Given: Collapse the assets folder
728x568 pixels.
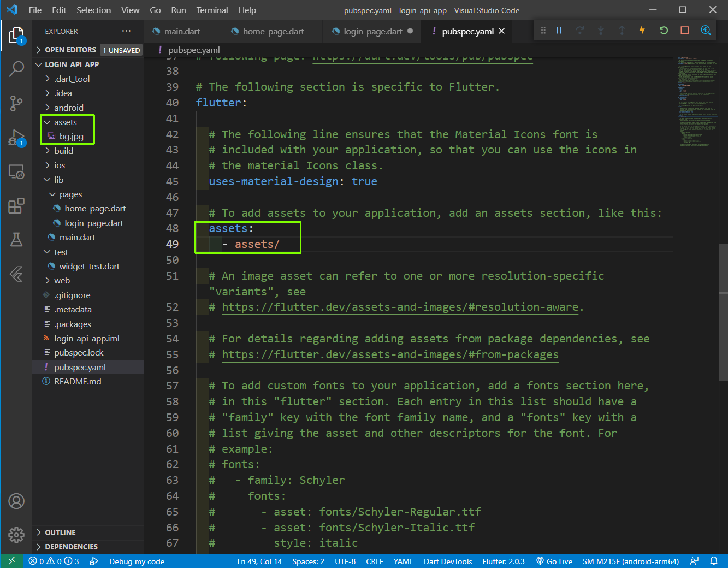Looking at the screenshot, I should pos(65,122).
